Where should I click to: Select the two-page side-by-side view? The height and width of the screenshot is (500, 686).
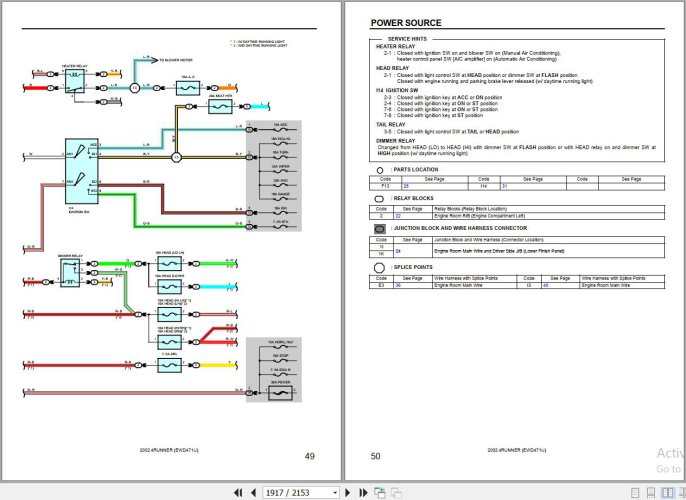668,493
